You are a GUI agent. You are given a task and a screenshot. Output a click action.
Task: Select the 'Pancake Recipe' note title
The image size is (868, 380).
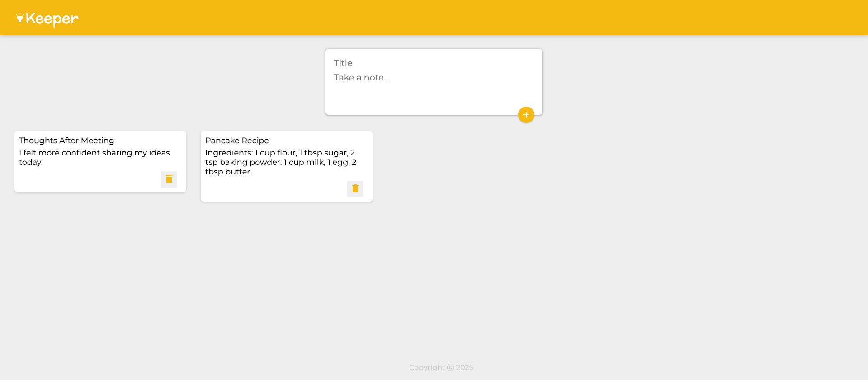[x=237, y=141]
